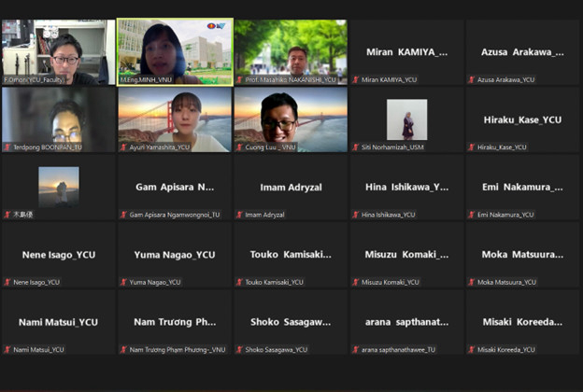This screenshot has width=583, height=392.
Task: Click large 'Gam Apisara N...' tile name
Action: coord(175,187)
